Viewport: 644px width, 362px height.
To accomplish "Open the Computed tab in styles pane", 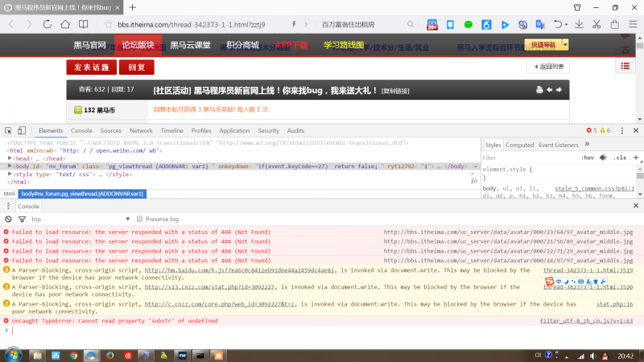I will [x=519, y=145].
